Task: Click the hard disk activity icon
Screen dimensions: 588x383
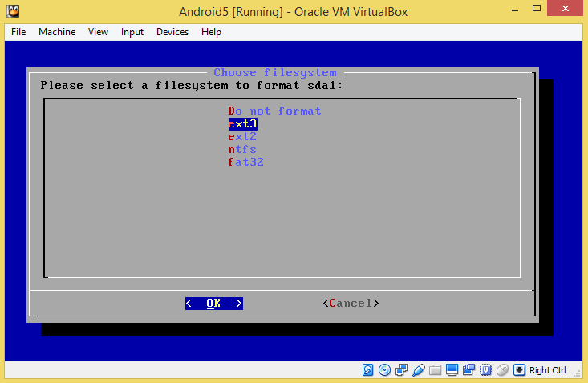Action: [368, 370]
